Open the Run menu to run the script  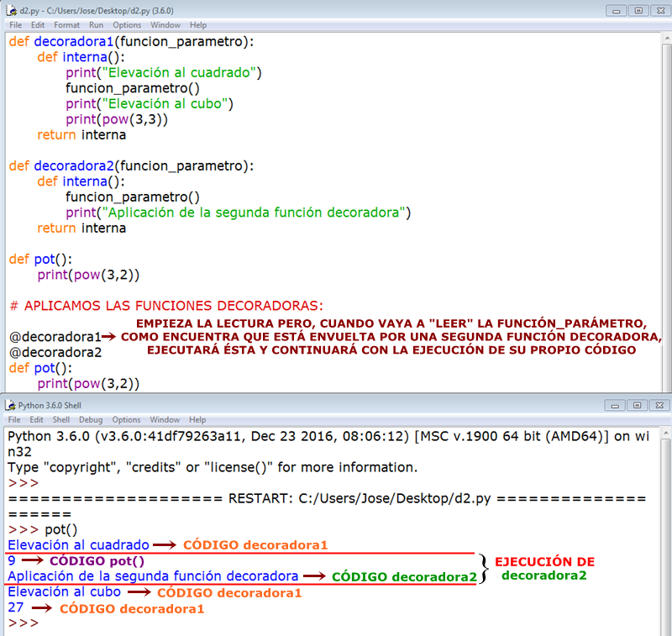coord(96,24)
